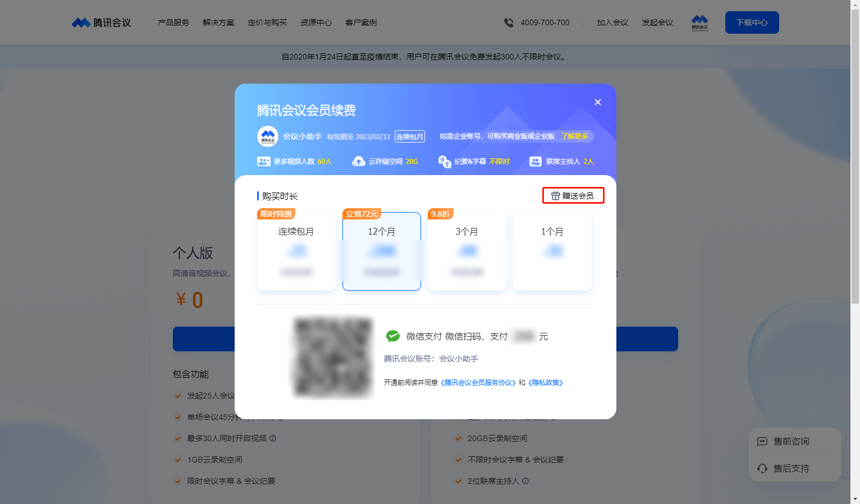Click the 腾讯会议账号：会议小助手 text
The image size is (860, 504).
coord(431,359)
